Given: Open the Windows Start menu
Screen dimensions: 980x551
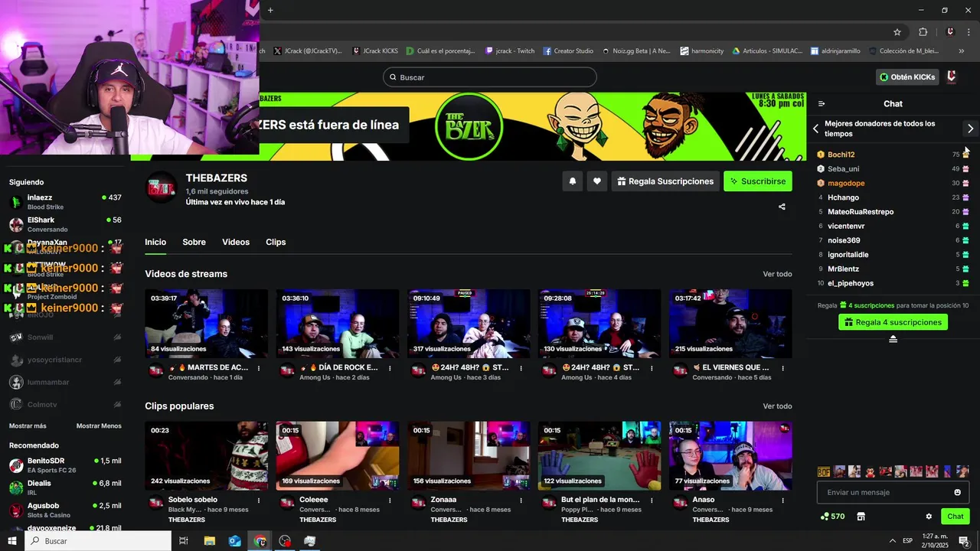Looking at the screenshot, I should [11, 541].
